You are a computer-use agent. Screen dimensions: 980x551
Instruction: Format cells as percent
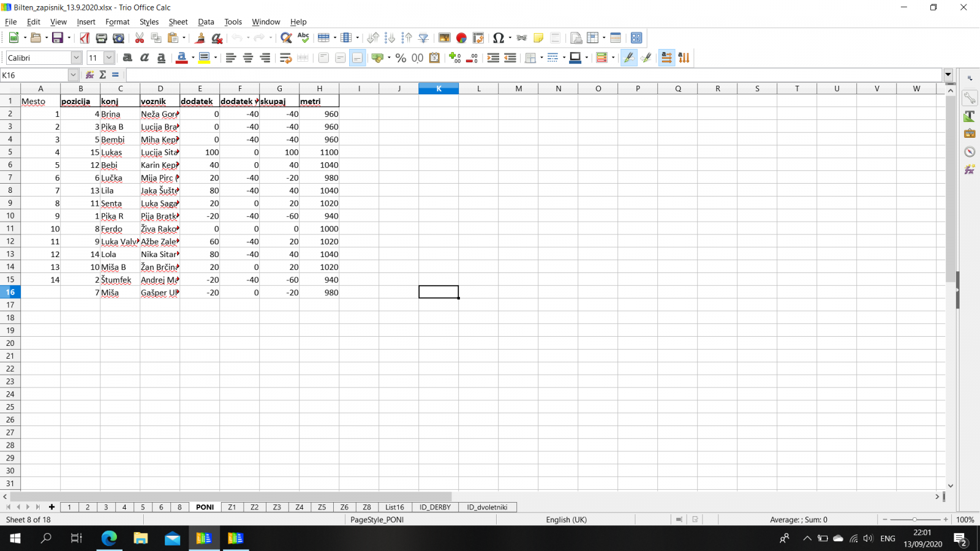pyautogui.click(x=401, y=58)
